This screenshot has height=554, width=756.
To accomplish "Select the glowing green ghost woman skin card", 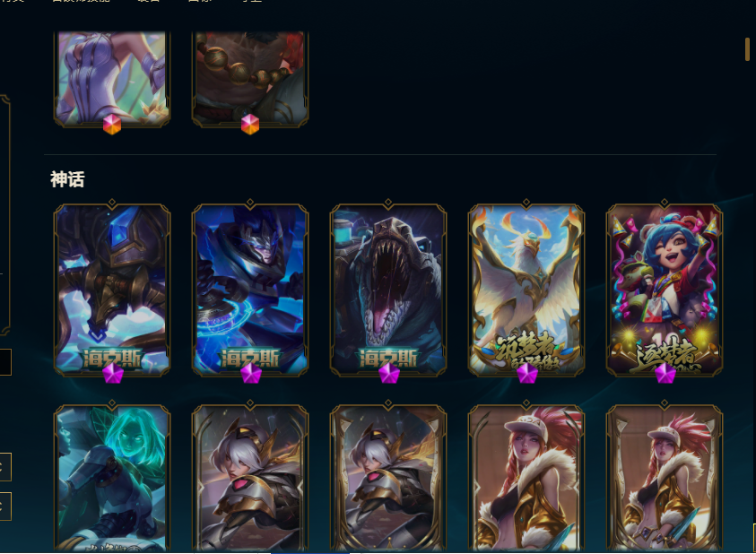I will point(112,479).
